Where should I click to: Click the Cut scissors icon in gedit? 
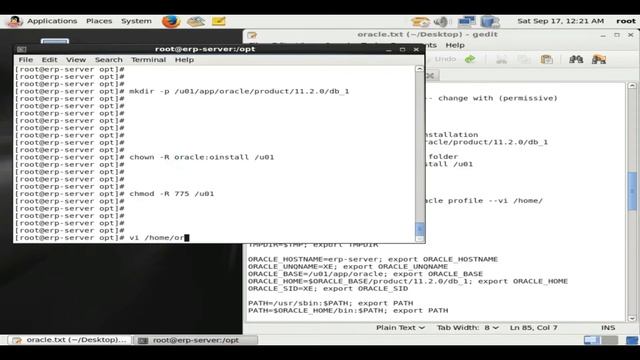pos(501,60)
